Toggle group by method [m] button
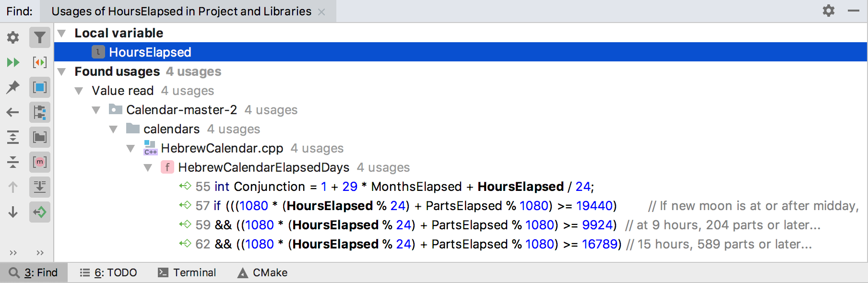 pyautogui.click(x=40, y=162)
